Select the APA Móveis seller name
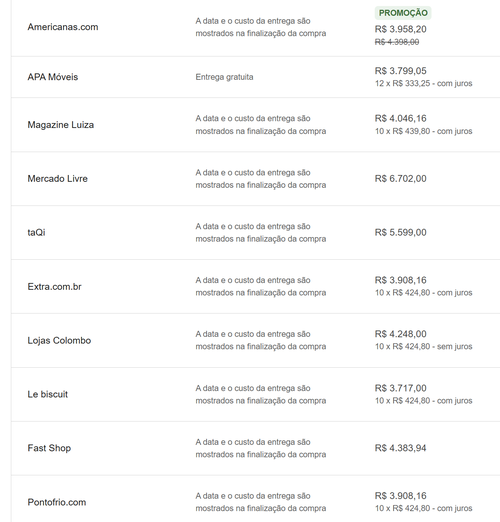The height and width of the screenshot is (522, 500). click(53, 77)
